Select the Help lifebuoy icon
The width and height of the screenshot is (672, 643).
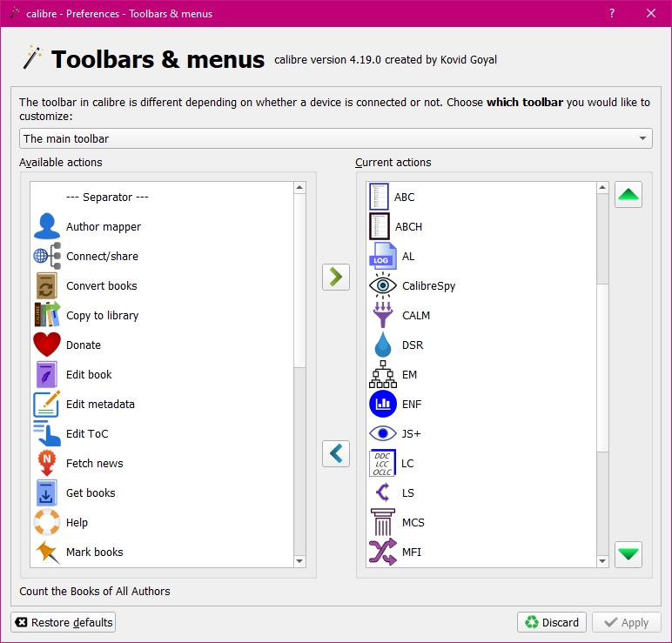tap(47, 522)
